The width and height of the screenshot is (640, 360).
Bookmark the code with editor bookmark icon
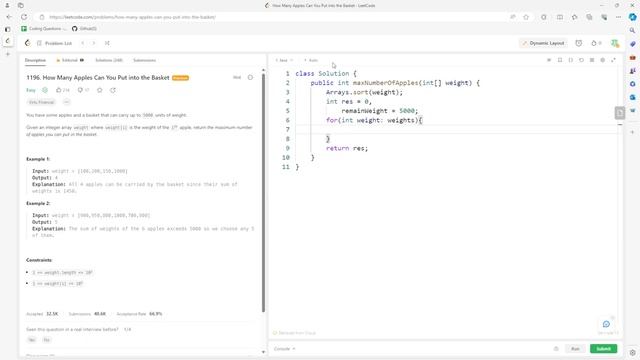tap(560, 60)
